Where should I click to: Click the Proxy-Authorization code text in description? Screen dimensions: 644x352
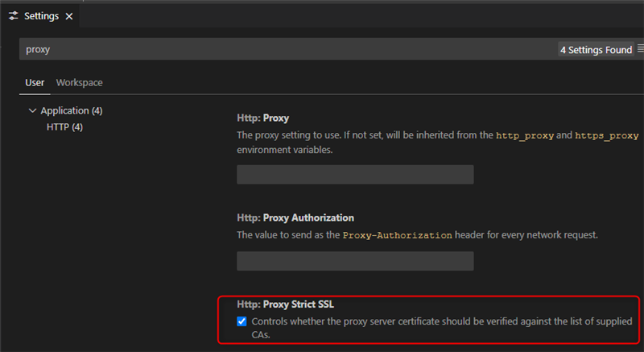click(397, 235)
